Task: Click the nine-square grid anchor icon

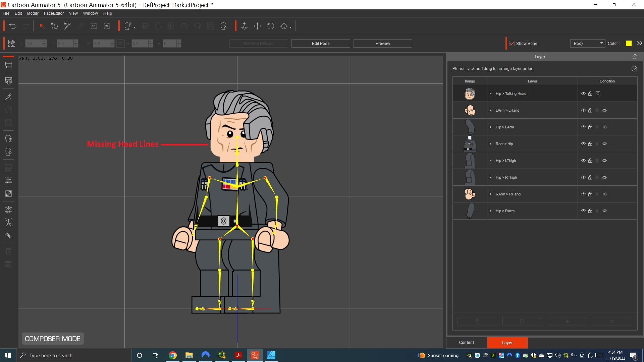Action: [12, 43]
